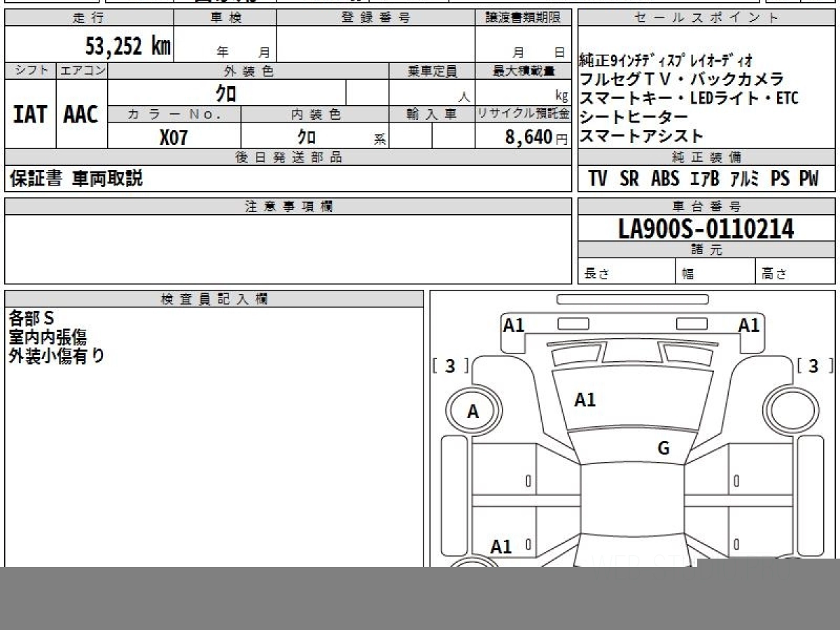Select the エアコン header cell
Image resolution: width=840 pixels, height=630 pixels.
point(82,71)
